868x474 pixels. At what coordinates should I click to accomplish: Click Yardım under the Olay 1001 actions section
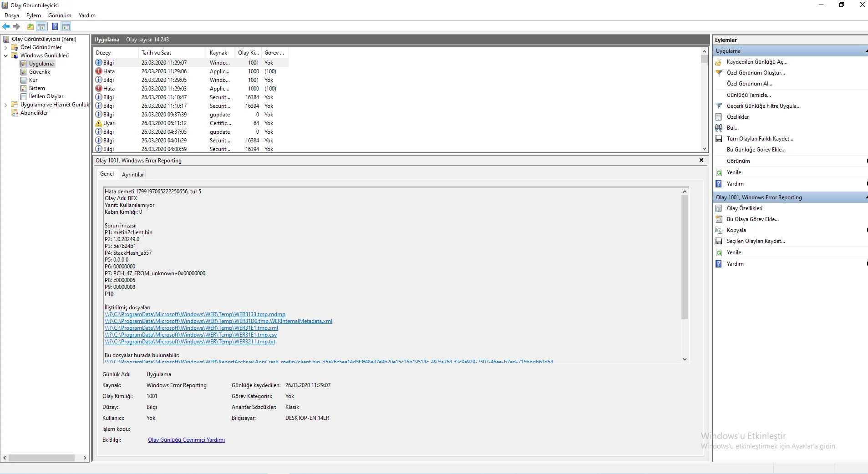click(735, 264)
